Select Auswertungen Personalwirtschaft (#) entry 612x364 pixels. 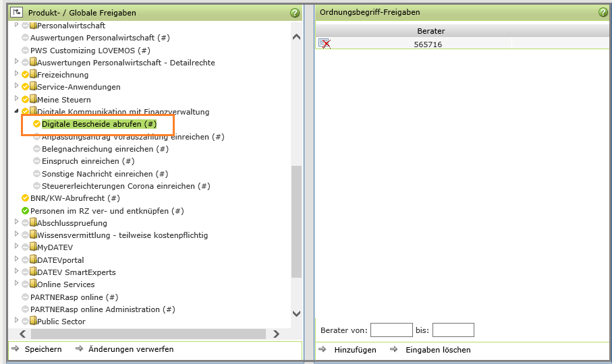[x=100, y=38]
